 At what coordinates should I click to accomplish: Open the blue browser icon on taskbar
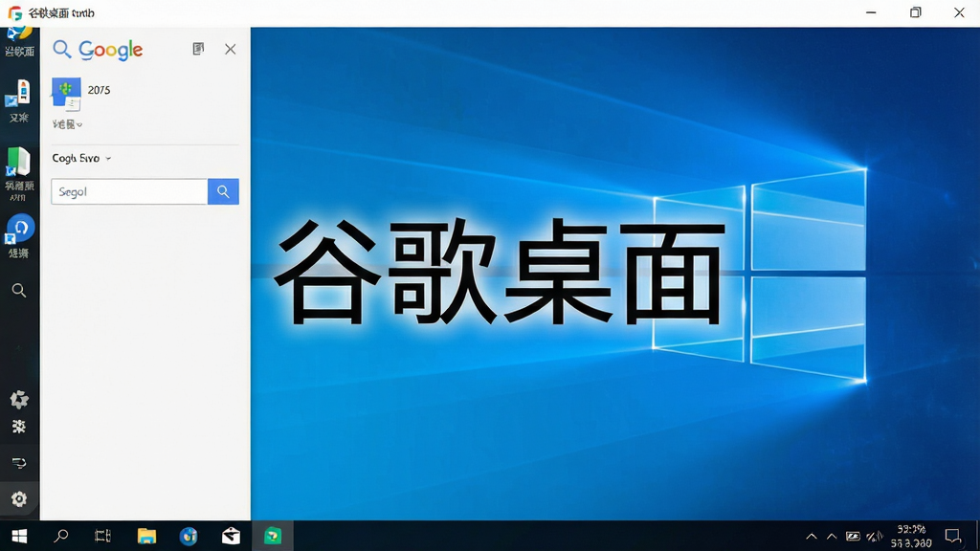[189, 536]
